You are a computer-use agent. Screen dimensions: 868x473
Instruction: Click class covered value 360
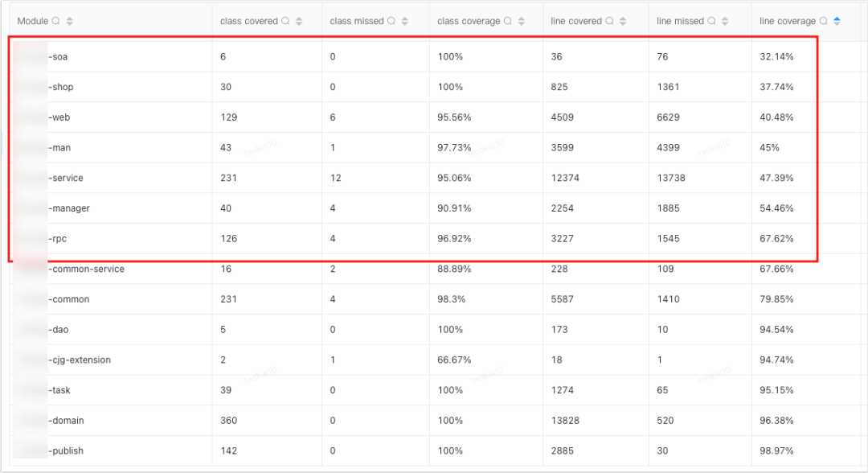[x=228, y=421]
